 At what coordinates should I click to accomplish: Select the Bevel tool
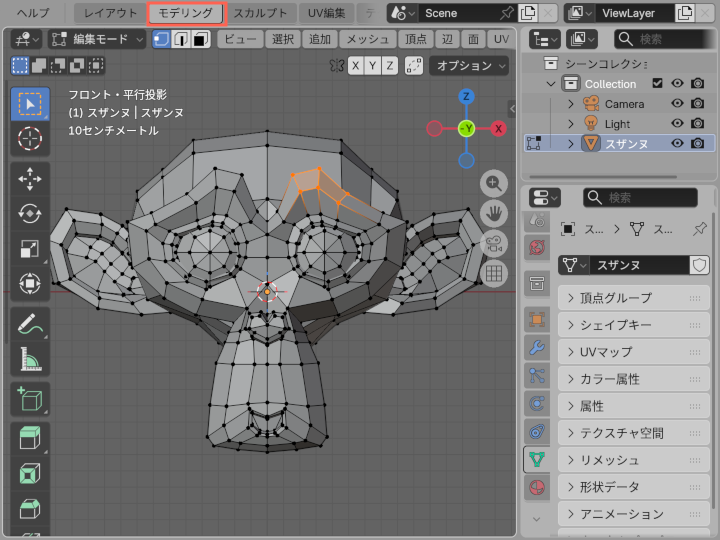pyautogui.click(x=30, y=508)
